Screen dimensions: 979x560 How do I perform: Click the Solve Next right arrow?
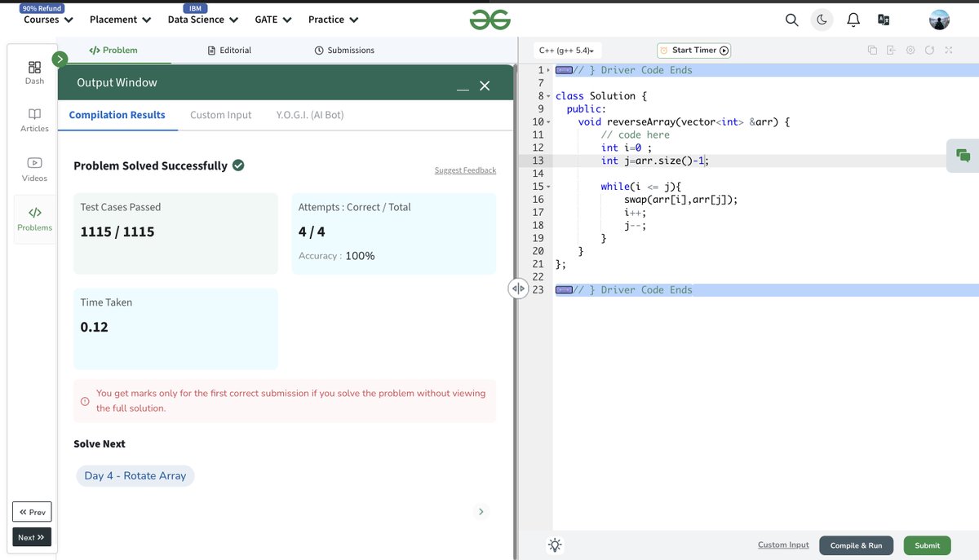pos(481,511)
